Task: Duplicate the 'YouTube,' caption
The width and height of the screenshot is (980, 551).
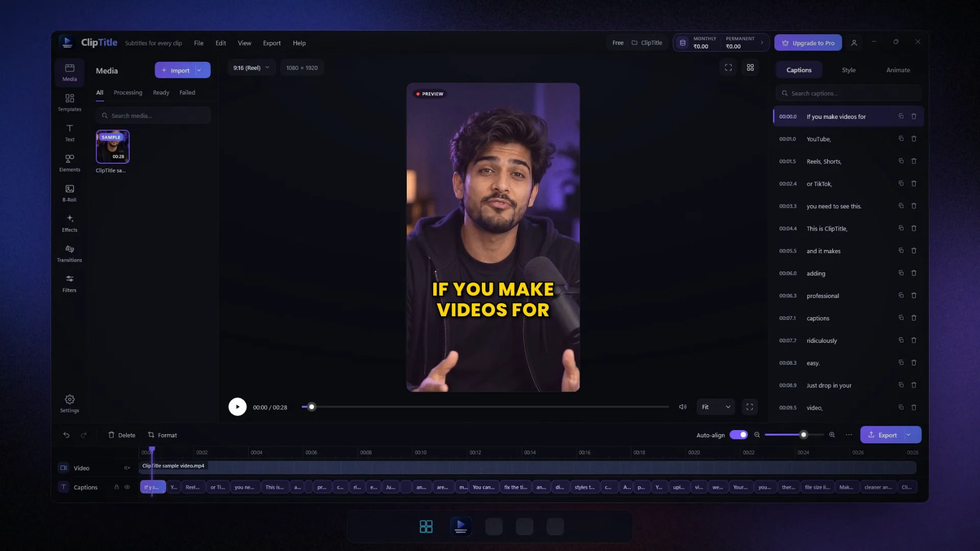Action: click(x=901, y=139)
